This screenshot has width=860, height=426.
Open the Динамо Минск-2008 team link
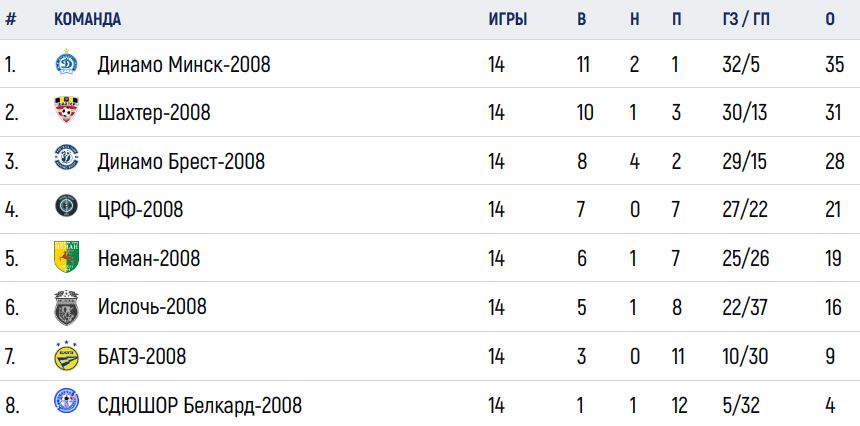[184, 65]
